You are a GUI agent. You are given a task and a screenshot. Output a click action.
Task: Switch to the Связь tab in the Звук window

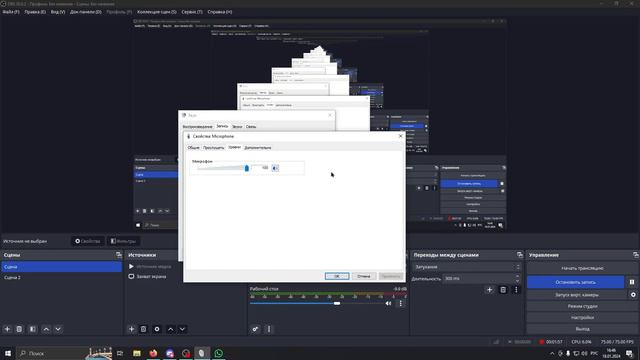251,127
